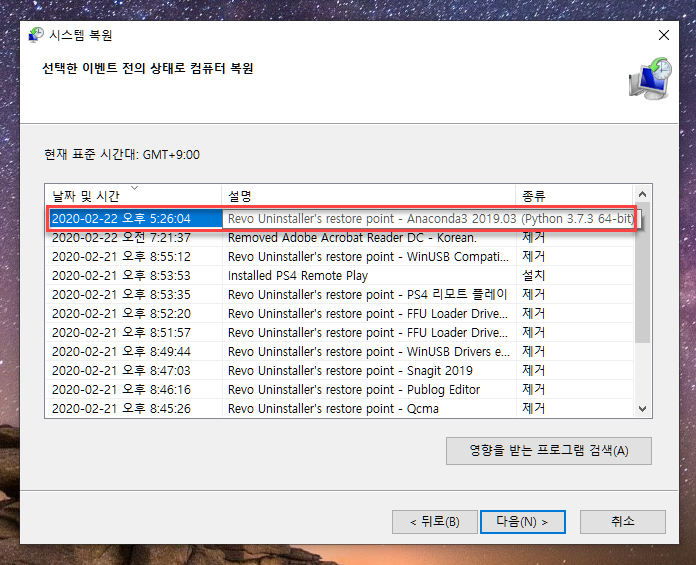Select row 2020-02-21 오후 8:45:26
Screen dimensions: 696x565
pyautogui.click(x=340, y=409)
